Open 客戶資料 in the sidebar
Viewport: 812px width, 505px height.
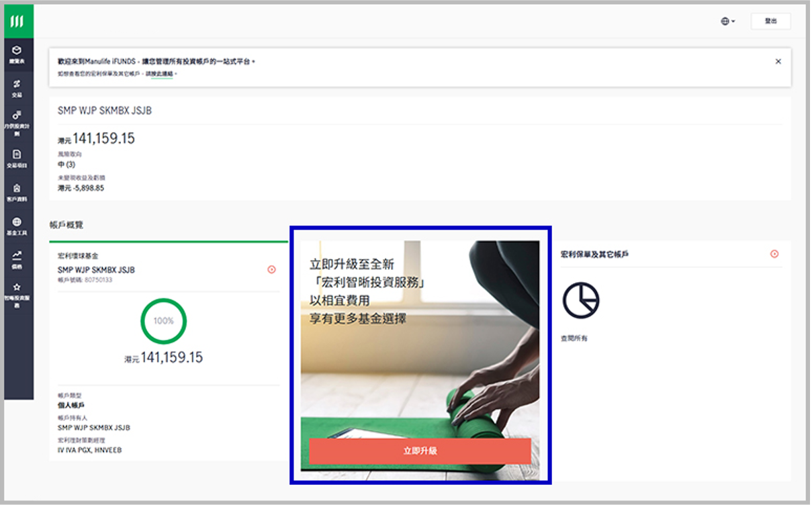(17, 193)
